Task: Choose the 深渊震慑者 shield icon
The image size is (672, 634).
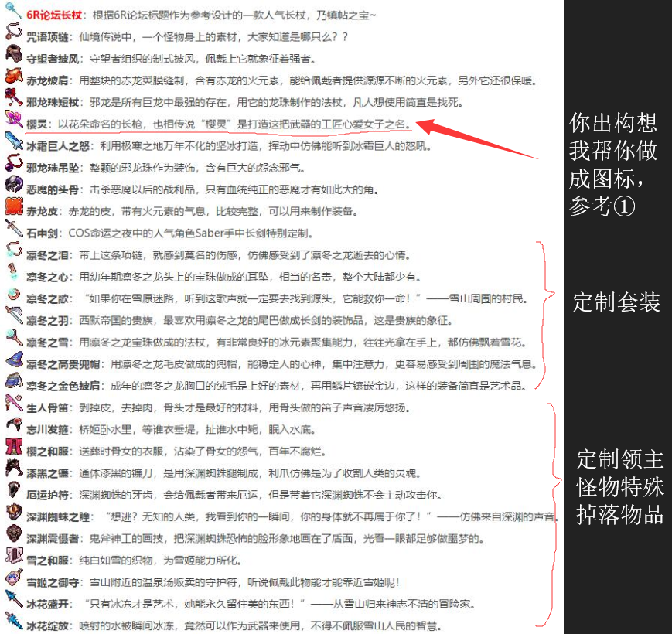Action: 14,533
